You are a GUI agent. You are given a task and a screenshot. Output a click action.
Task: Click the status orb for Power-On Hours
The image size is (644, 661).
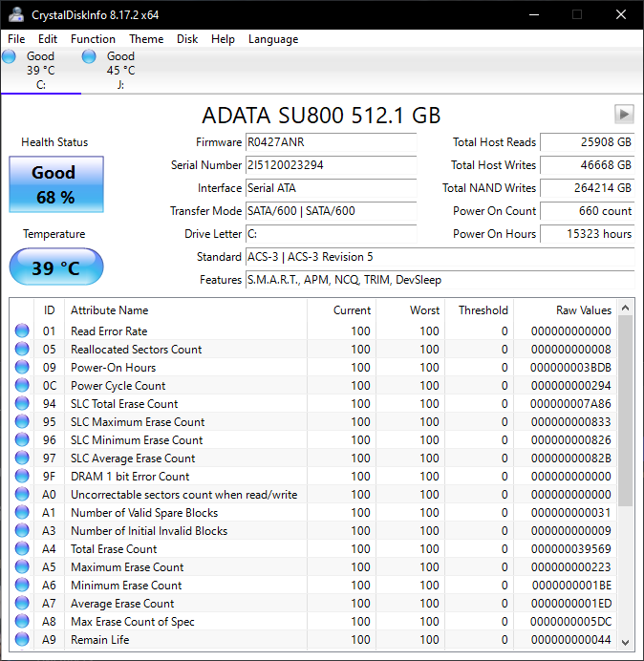22,367
